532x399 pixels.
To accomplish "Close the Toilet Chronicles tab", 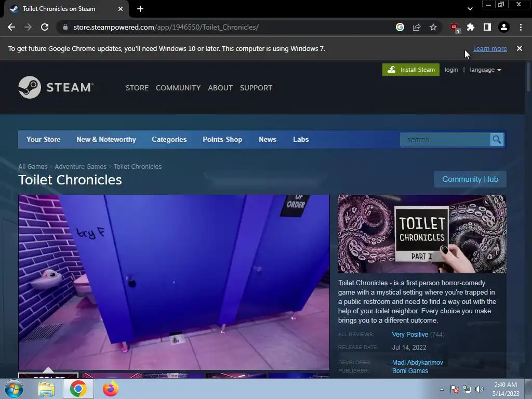I will pyautogui.click(x=121, y=9).
